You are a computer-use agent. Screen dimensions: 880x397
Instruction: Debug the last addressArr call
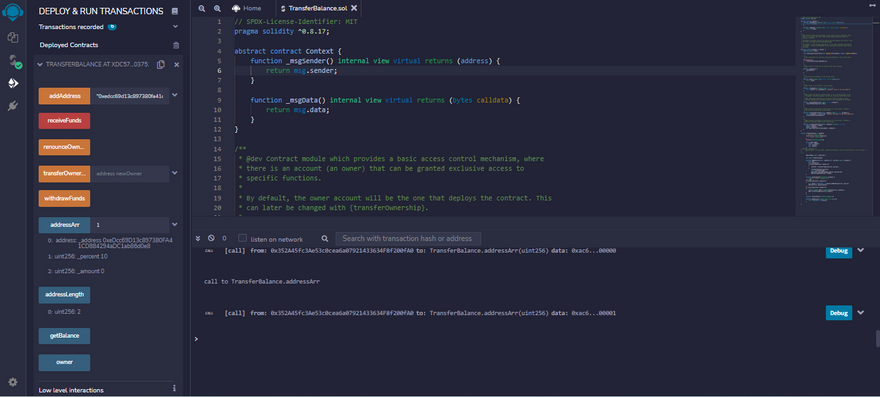pos(838,313)
